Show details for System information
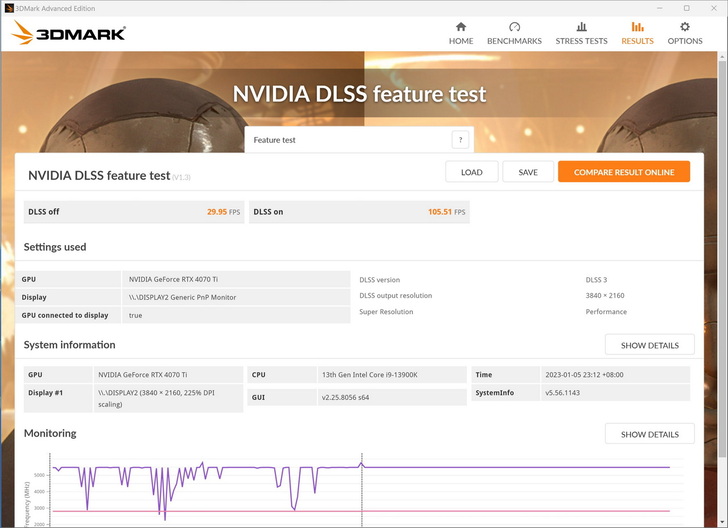Viewport: 728px width, 528px height. 649,345
